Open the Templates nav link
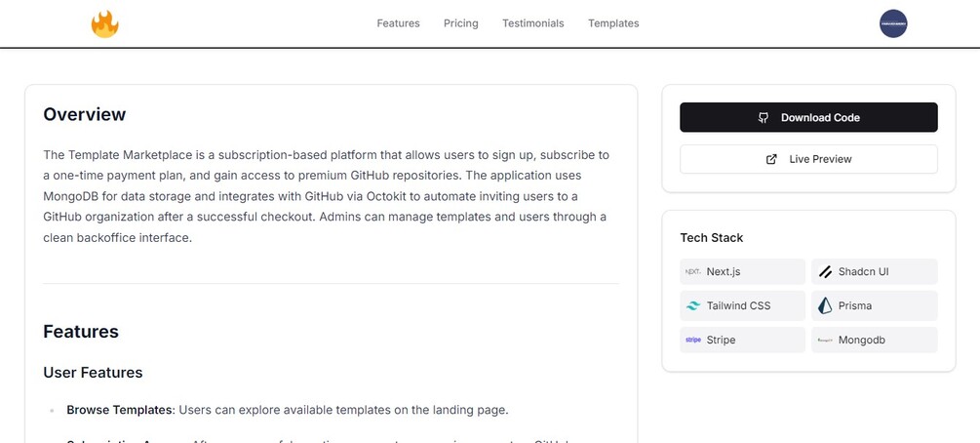 coord(613,23)
